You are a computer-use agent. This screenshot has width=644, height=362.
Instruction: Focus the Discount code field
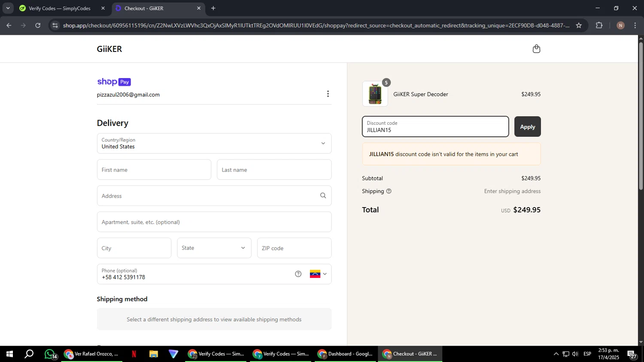tap(435, 127)
